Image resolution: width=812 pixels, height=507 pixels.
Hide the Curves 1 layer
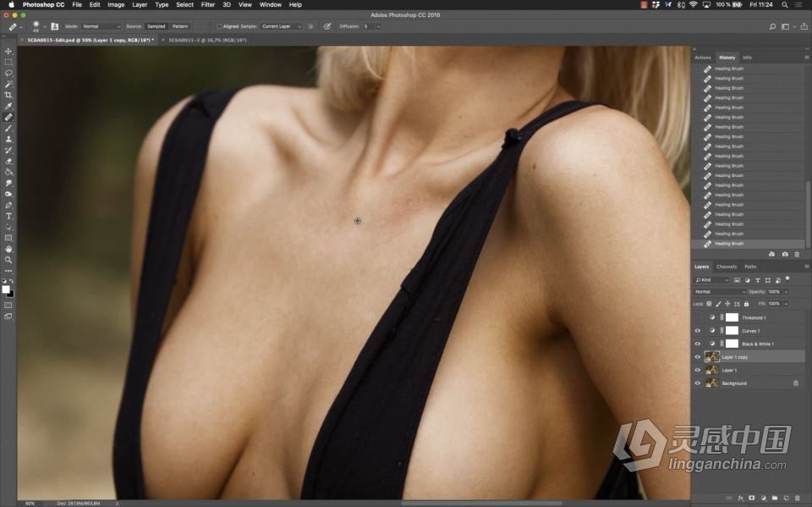coord(698,331)
